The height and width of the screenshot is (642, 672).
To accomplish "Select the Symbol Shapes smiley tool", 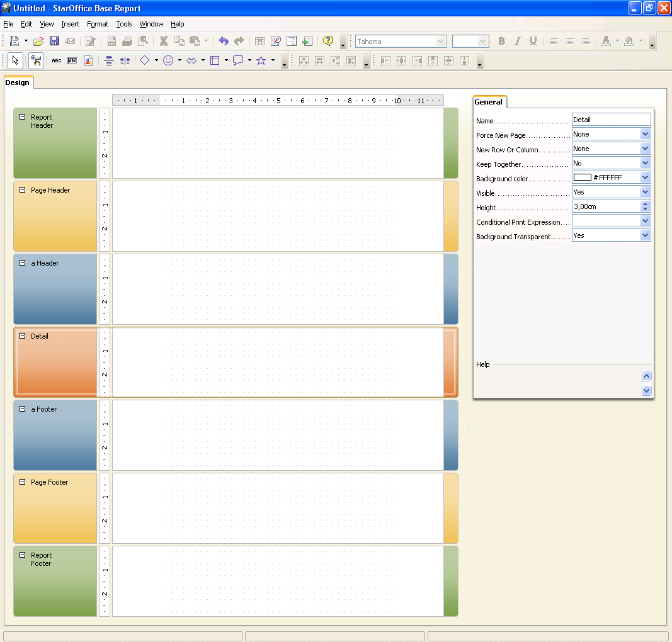I will click(x=168, y=61).
